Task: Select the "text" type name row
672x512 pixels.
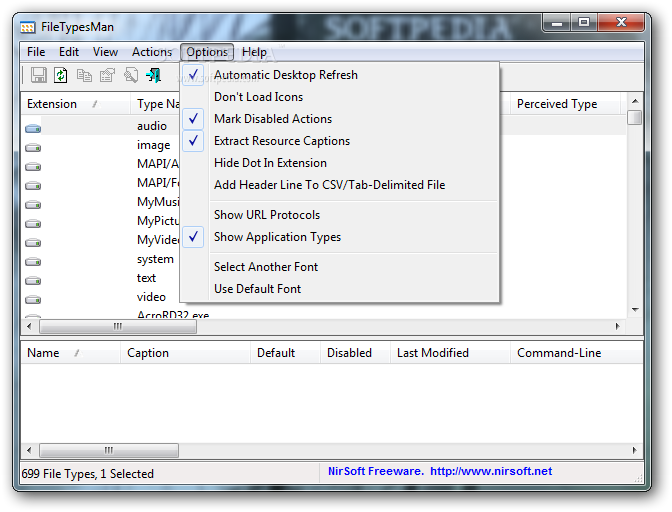Action: (x=146, y=278)
